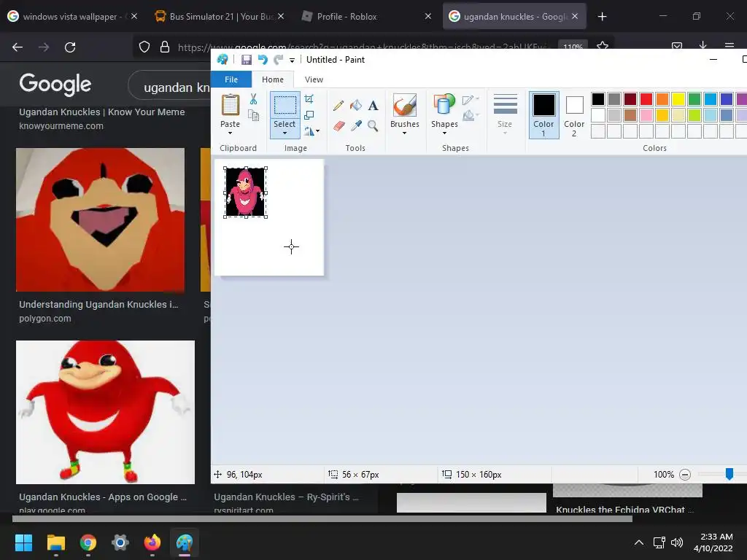Click the Firefox reload page icon
This screenshot has height=560, width=747.
tap(70, 47)
